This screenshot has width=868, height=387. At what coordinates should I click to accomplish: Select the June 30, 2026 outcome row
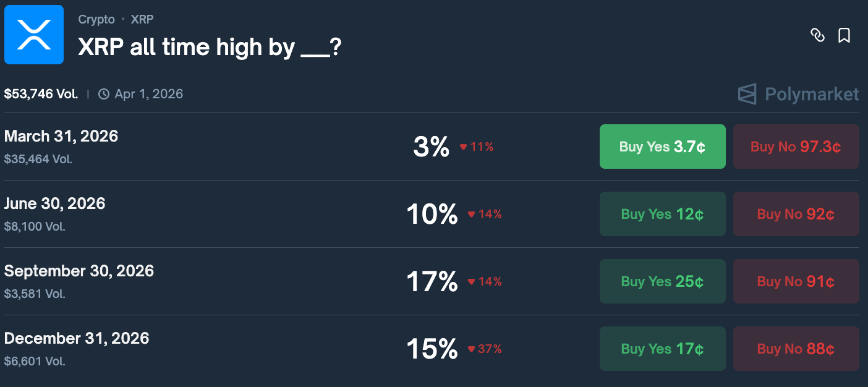pyautogui.click(x=55, y=203)
